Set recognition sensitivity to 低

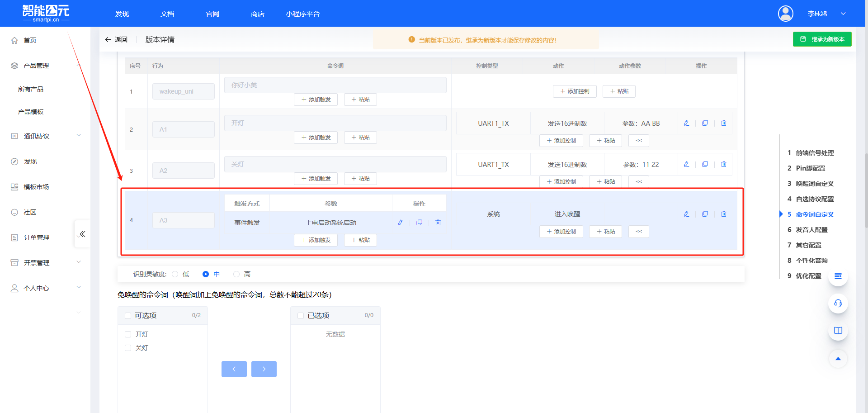click(175, 274)
